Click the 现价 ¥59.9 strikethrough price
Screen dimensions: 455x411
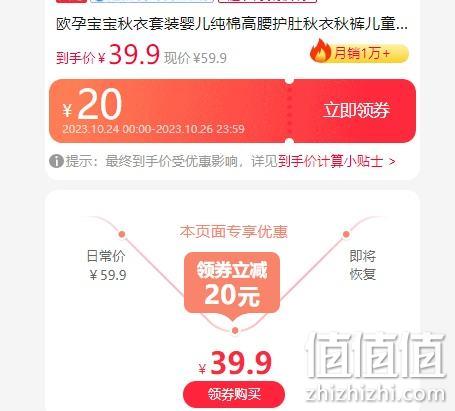point(195,58)
